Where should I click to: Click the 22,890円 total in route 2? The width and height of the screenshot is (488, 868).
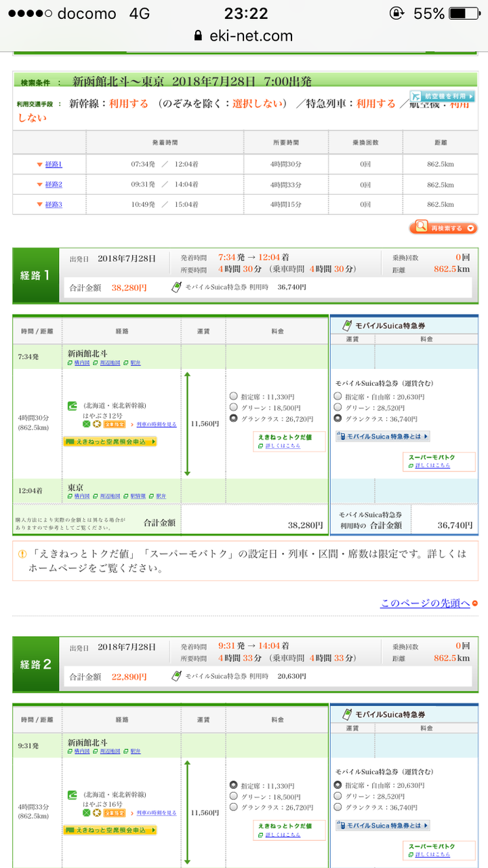click(x=129, y=676)
